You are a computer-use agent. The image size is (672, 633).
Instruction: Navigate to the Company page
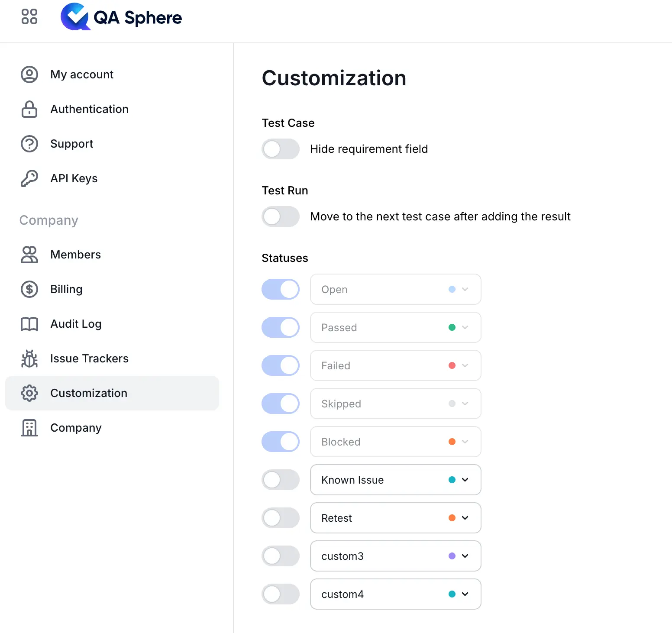tap(76, 428)
